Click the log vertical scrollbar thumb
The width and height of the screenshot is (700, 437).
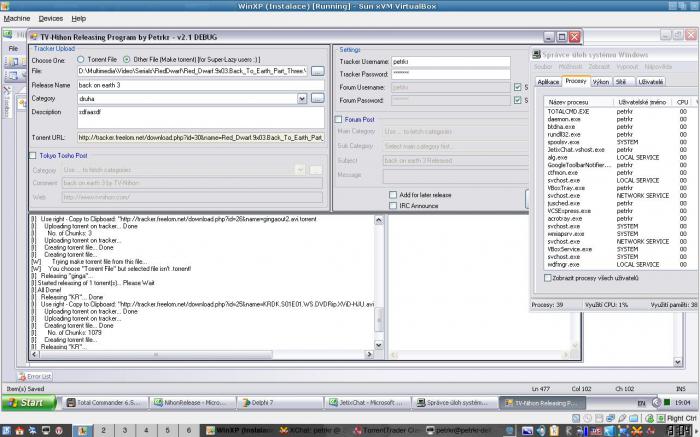[x=379, y=319]
